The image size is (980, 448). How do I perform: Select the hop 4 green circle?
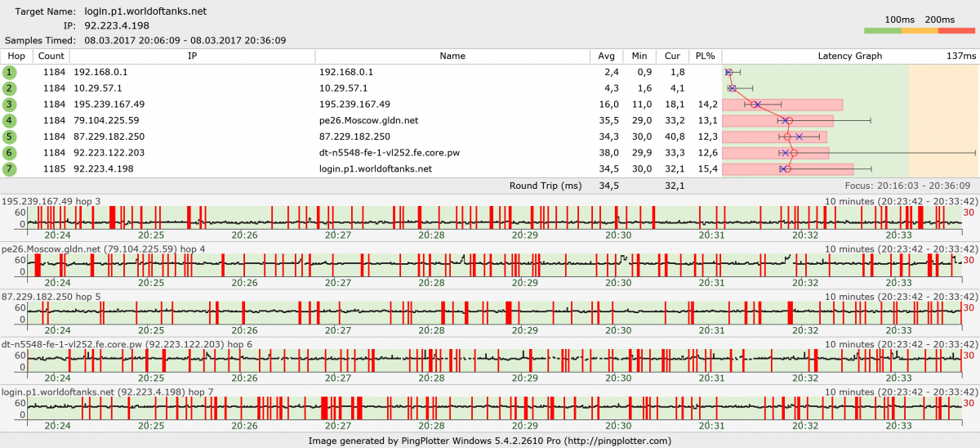(x=10, y=120)
